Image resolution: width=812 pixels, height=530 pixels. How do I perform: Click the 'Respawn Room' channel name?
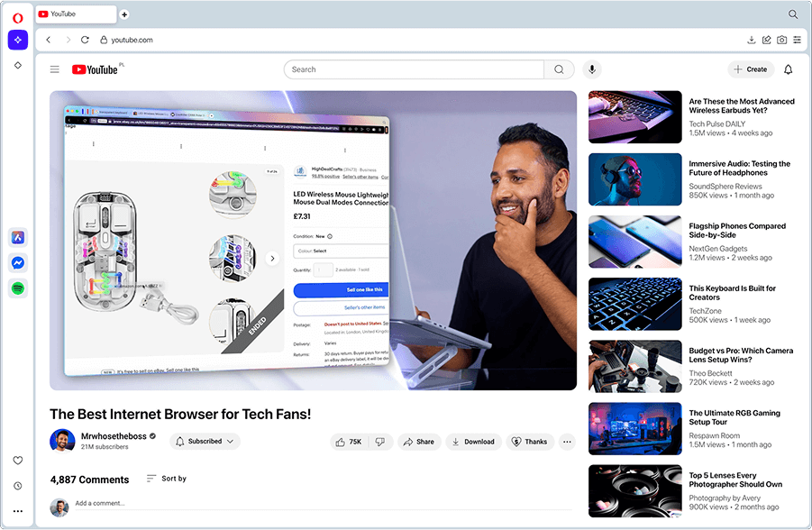[714, 435]
